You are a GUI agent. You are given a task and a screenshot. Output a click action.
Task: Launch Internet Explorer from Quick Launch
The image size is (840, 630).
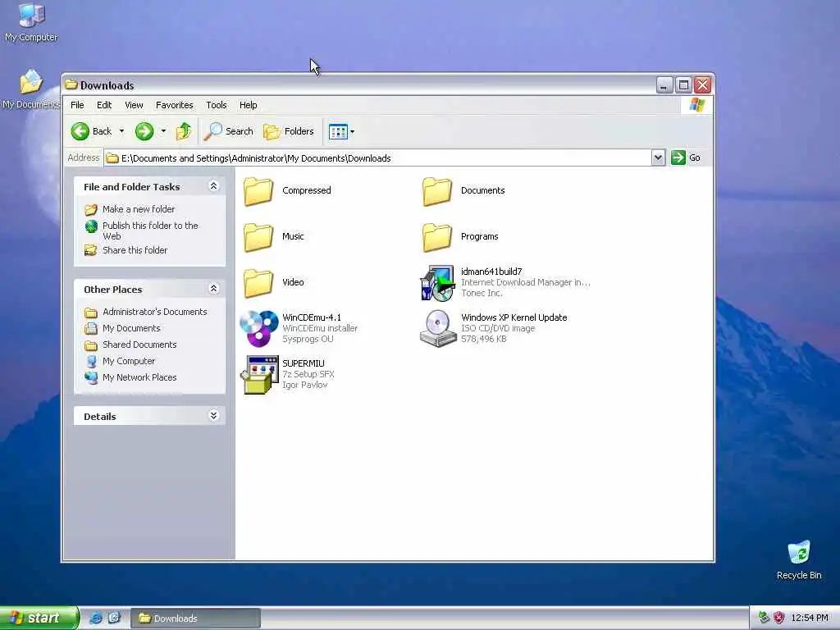(x=96, y=619)
